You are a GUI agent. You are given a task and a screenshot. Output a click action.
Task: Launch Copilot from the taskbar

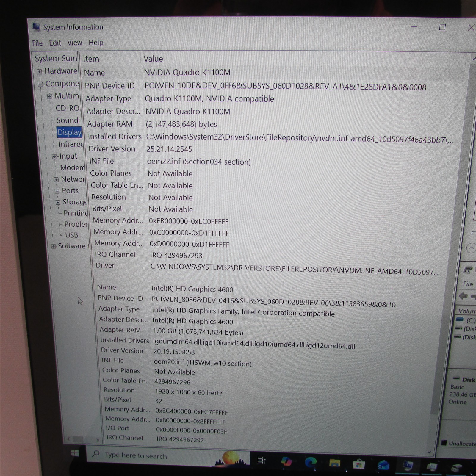(x=286, y=461)
